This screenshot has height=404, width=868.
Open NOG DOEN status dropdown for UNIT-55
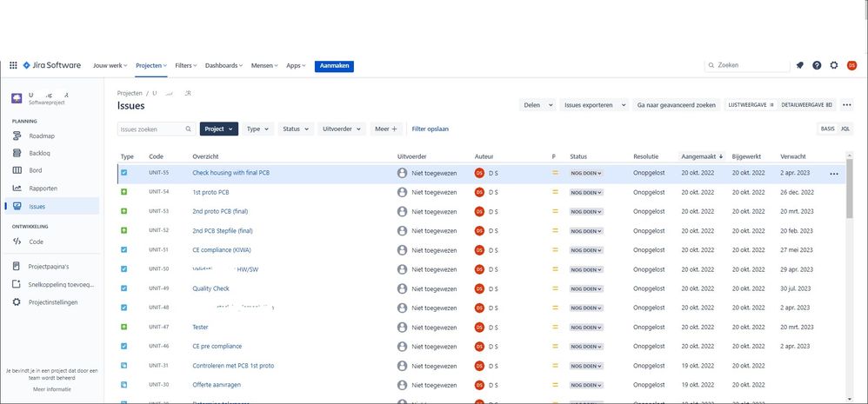pos(586,173)
